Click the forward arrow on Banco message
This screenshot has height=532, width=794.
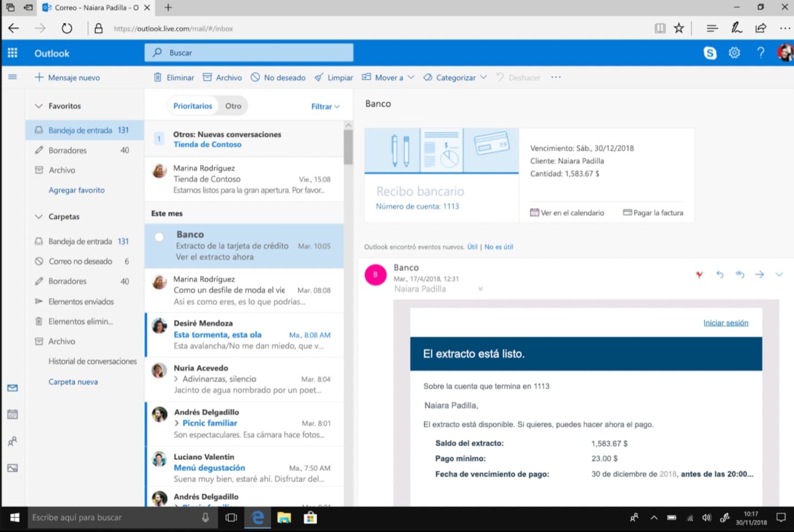[x=759, y=274]
